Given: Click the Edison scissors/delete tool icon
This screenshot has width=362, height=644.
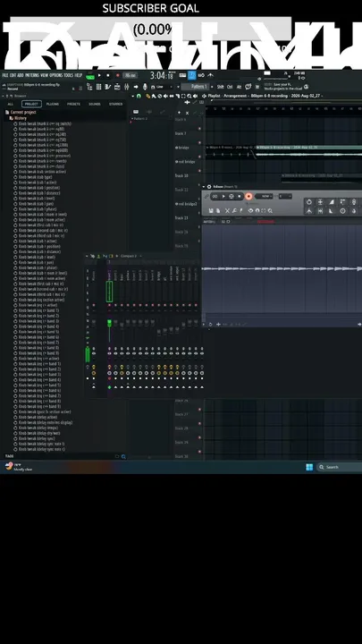Looking at the screenshot, I should click(x=227, y=211).
